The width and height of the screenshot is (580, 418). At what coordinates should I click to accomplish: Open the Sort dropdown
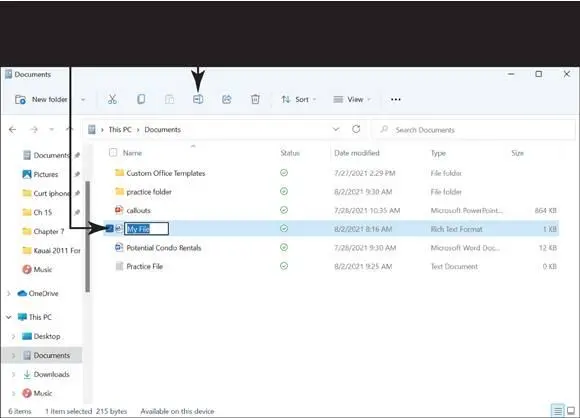click(299, 99)
